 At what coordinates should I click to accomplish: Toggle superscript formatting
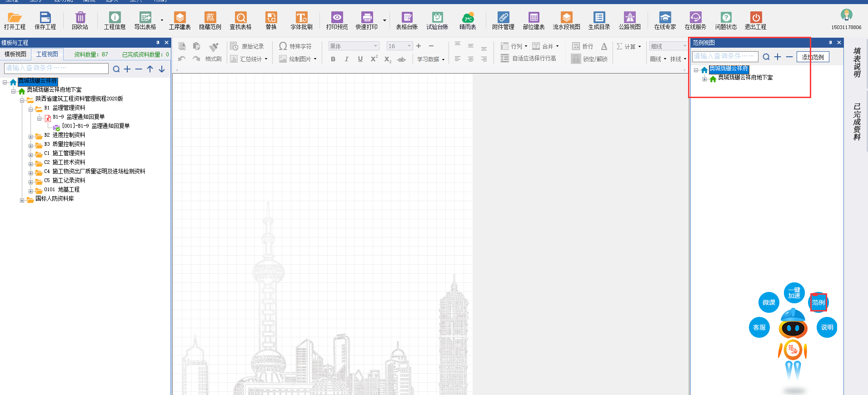click(x=374, y=59)
